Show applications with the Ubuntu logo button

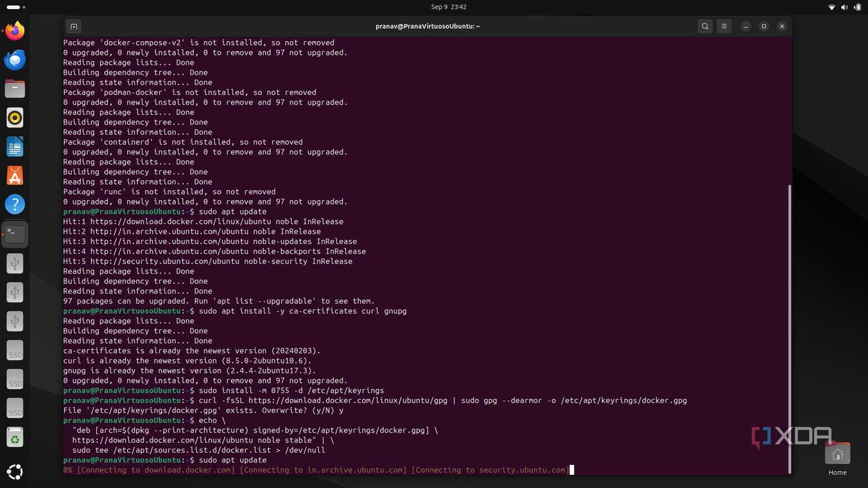[x=15, y=472]
